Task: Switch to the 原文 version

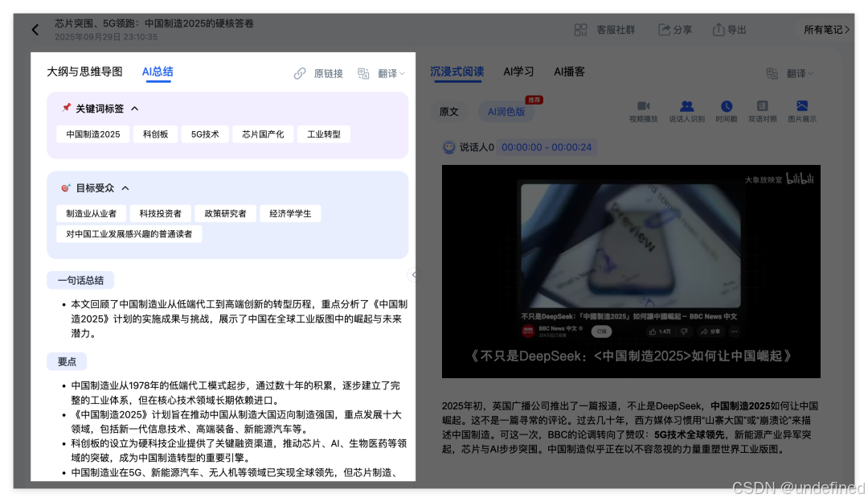Action: coord(449,112)
